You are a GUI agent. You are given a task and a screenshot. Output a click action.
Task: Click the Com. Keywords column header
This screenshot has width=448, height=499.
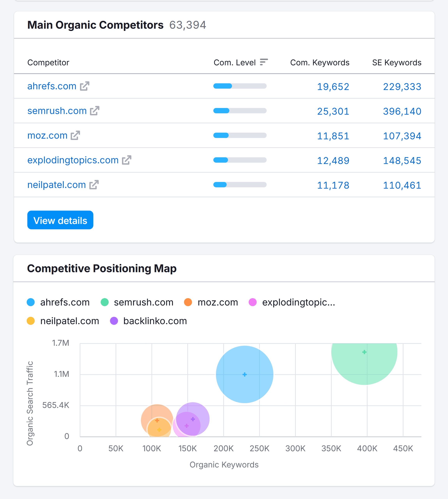pos(320,63)
